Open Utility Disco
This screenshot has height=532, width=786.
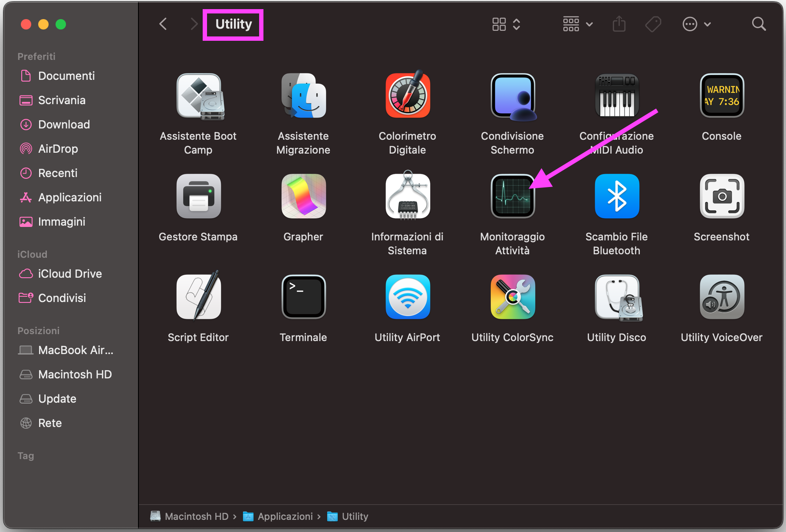tap(616, 297)
